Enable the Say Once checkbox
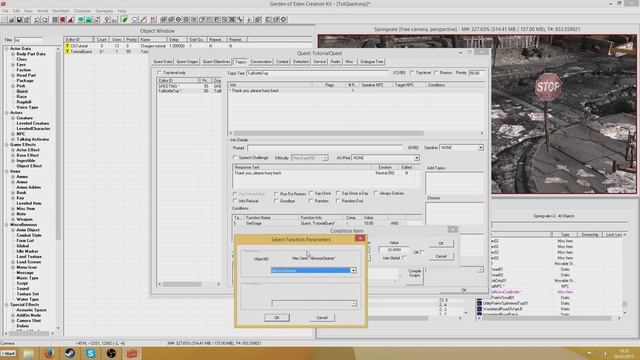This screenshot has width=640, height=360. point(311,193)
